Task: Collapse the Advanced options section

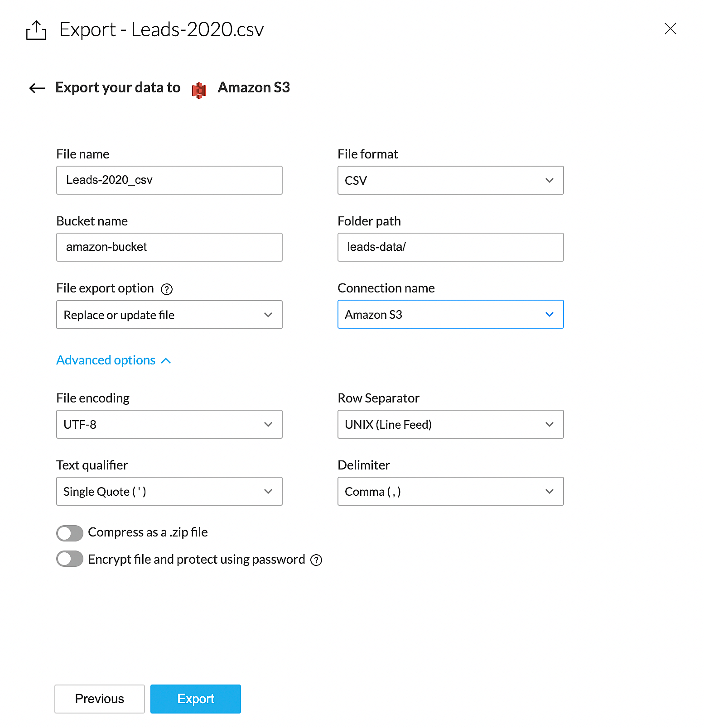Action: tap(113, 360)
